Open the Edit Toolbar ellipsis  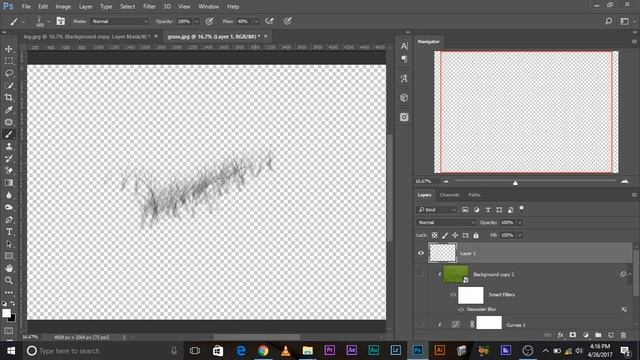[9, 292]
